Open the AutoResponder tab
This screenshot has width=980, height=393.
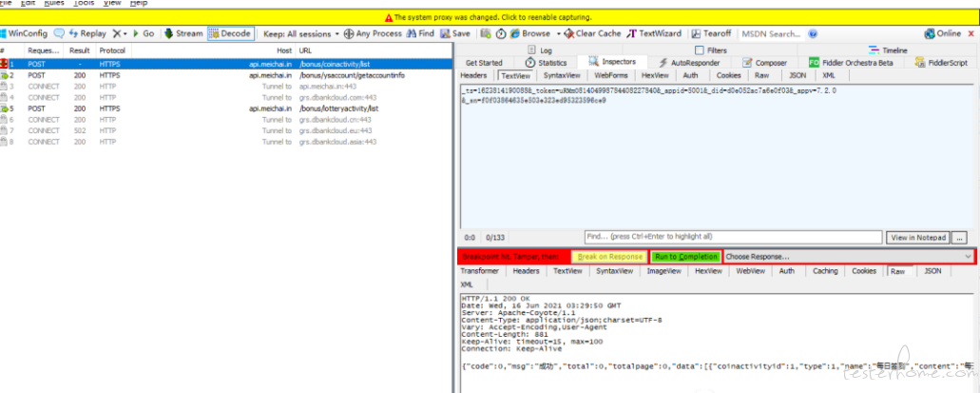[x=689, y=63]
